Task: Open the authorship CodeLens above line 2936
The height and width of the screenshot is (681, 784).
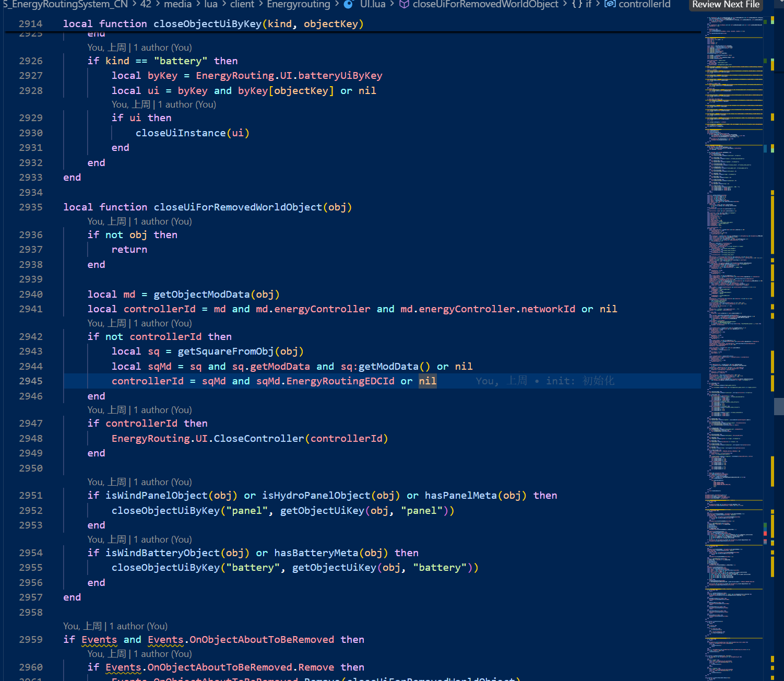Action: point(139,221)
